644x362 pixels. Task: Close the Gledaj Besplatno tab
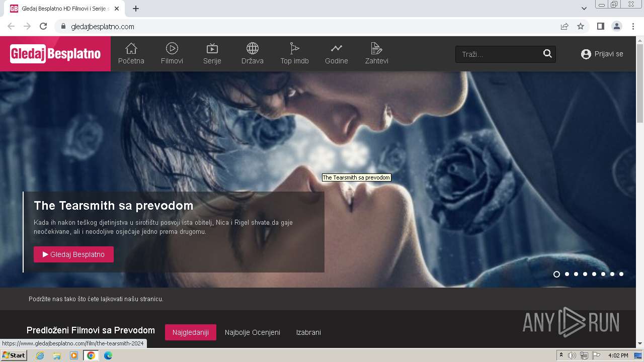[117, 9]
